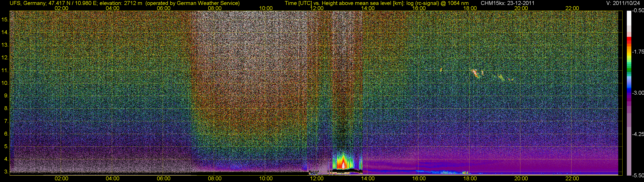The height and width of the screenshot is (182, 644).
Task: Click the bottom time axis label 16:00
Action: tap(419, 179)
